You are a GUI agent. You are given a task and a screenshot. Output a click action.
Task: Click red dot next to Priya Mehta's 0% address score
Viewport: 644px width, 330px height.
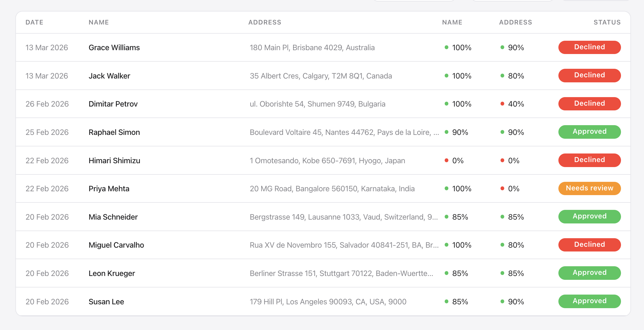pyautogui.click(x=502, y=188)
